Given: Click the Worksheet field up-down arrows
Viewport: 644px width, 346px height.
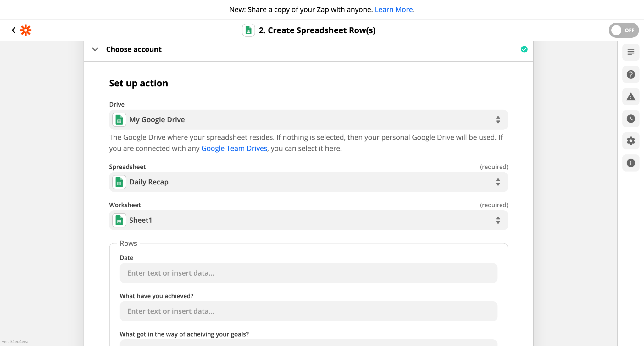Looking at the screenshot, I should 498,220.
